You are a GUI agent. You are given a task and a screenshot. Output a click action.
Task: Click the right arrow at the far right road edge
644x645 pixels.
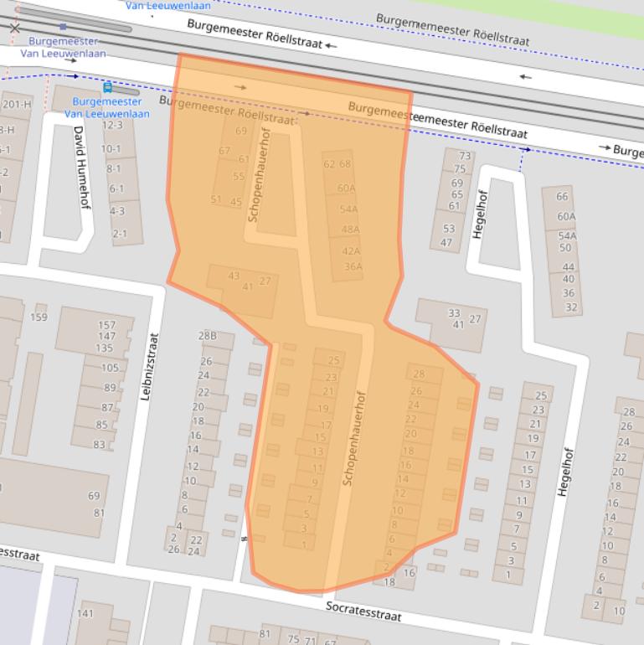(x=604, y=147)
